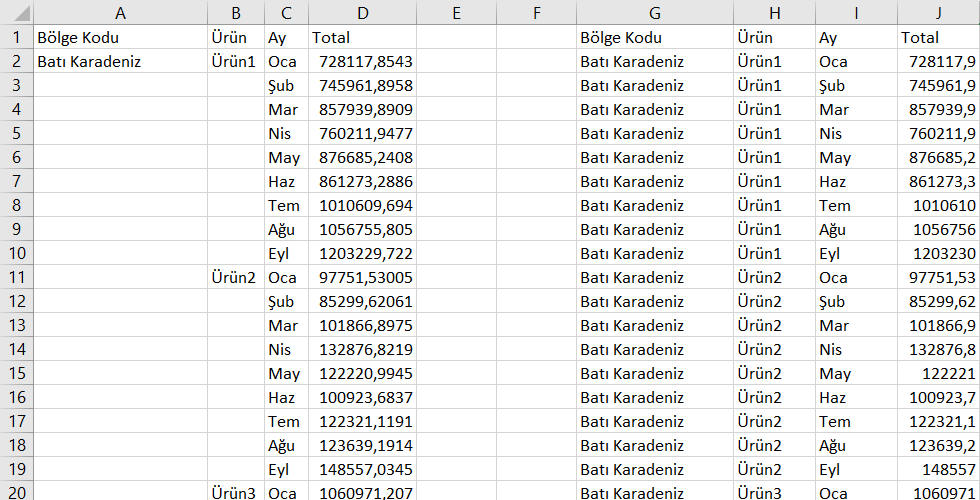Click cell J8 showing 1010610
Screen dimensions: 980x500
coord(939,205)
